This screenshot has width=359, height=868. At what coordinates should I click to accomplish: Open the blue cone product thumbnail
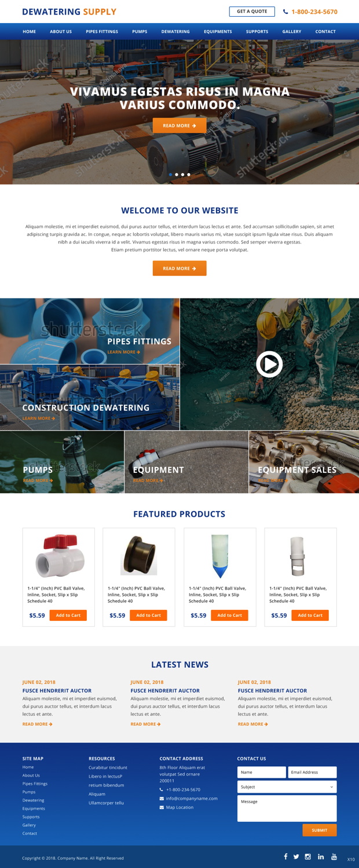pos(220,556)
